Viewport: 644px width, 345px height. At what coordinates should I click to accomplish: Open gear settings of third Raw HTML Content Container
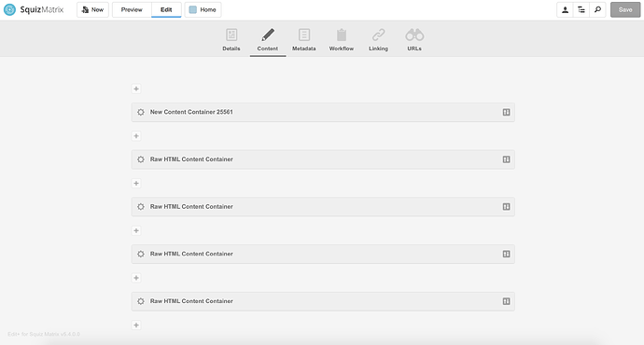141,254
